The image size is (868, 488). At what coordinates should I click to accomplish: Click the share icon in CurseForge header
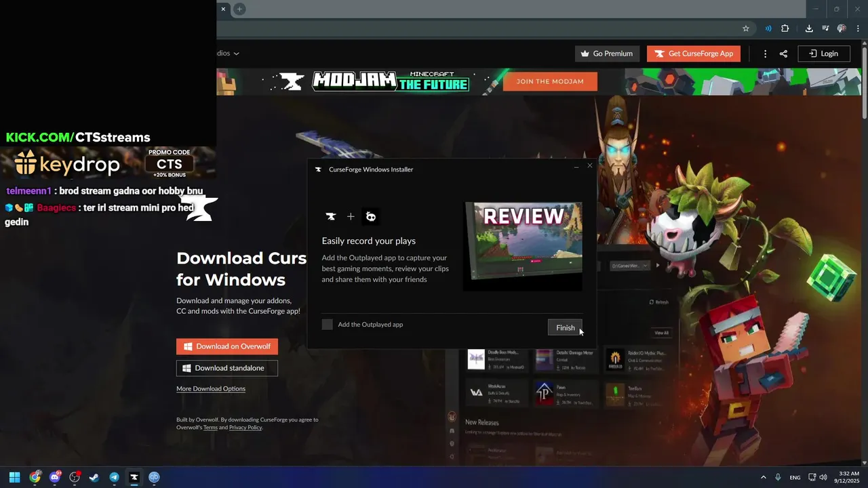[783, 54]
